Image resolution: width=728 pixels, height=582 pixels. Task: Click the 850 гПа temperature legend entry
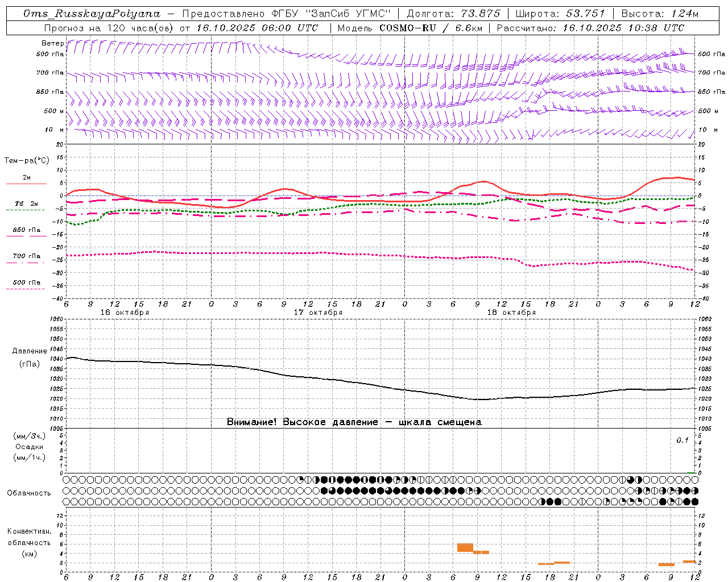26,230
